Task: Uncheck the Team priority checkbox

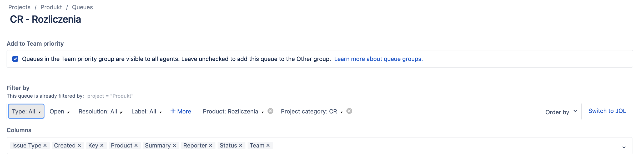Action: coord(15,59)
